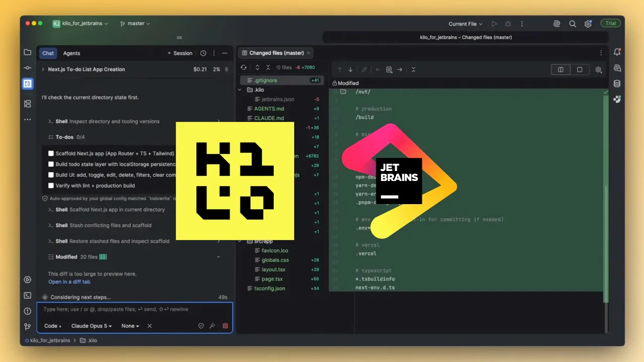Image resolution: width=644 pixels, height=362 pixels.
Task: Open Notifications bell in right sidebar
Action: (617, 52)
